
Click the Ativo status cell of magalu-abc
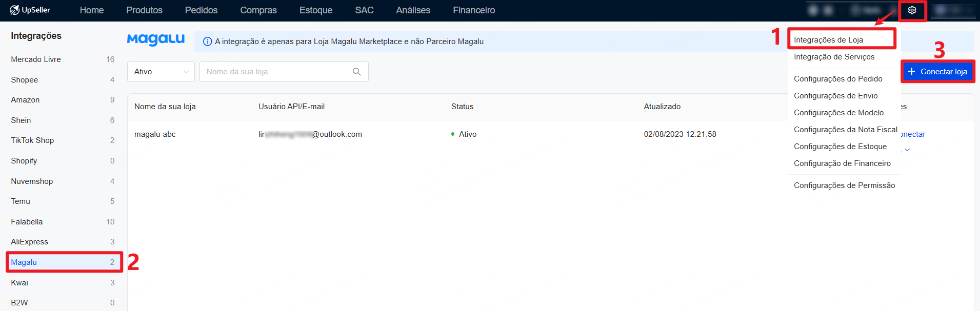click(464, 134)
